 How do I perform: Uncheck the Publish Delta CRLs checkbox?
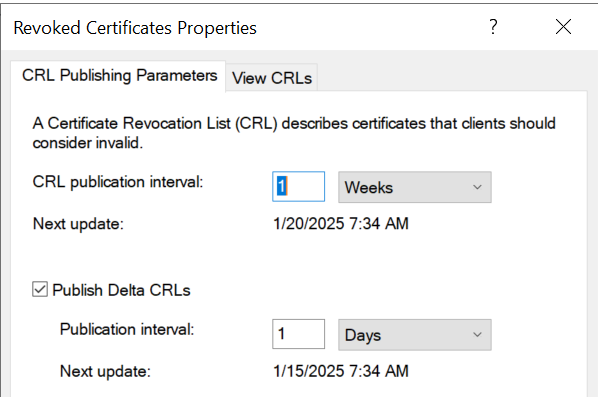tap(40, 289)
